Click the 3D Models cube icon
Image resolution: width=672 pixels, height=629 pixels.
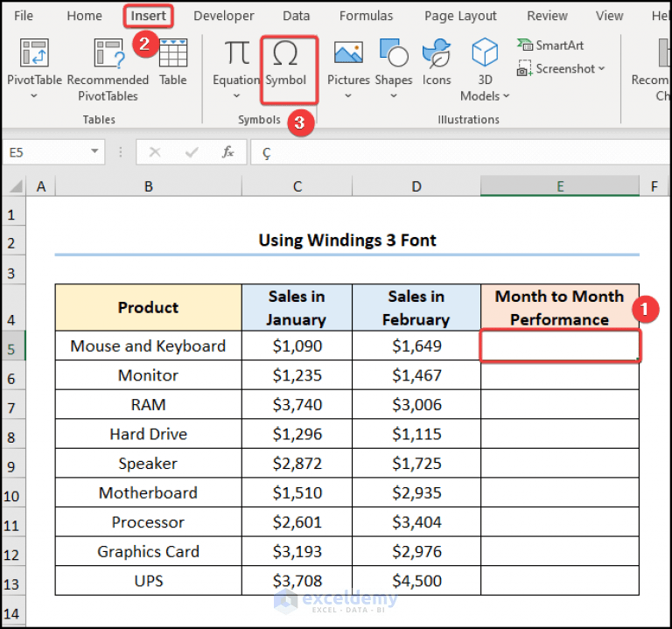[x=485, y=52]
